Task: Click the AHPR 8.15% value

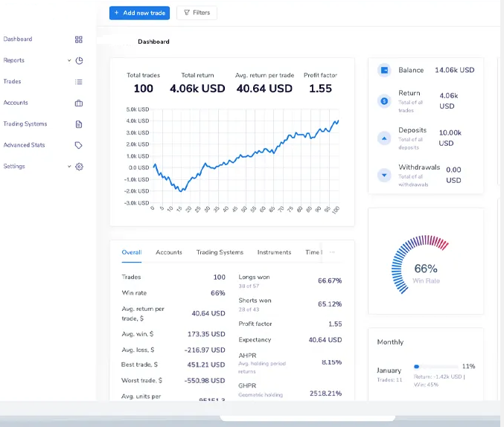Action: pyautogui.click(x=332, y=362)
